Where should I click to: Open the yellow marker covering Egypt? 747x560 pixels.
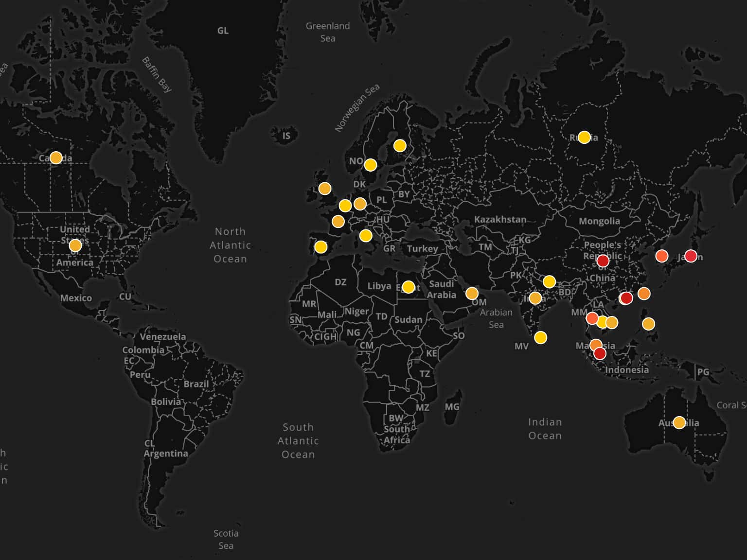pyautogui.click(x=409, y=287)
